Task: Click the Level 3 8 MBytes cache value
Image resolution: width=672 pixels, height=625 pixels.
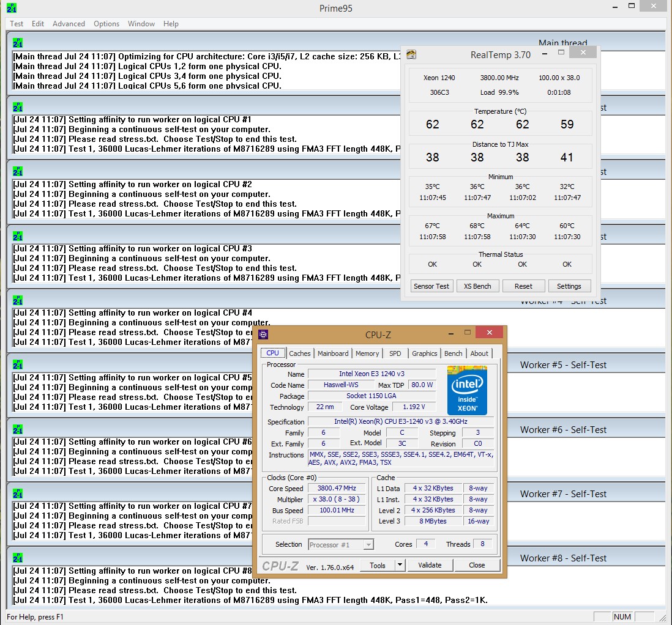Action: tap(433, 521)
